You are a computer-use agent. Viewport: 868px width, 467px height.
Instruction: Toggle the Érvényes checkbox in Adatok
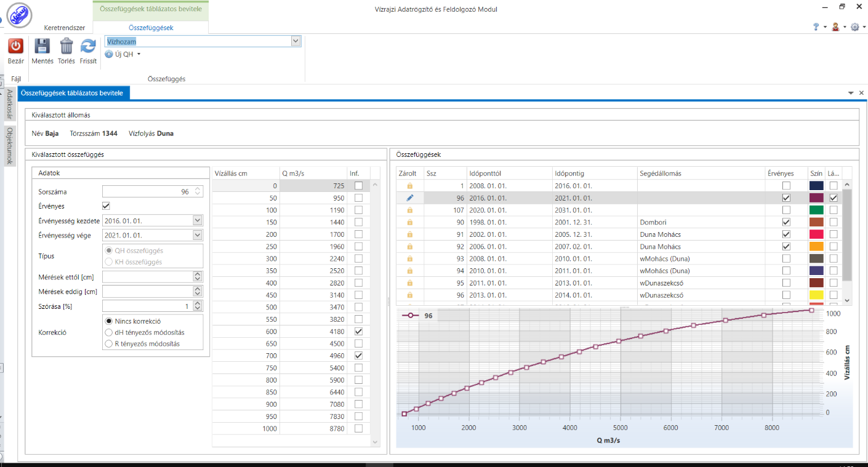pyautogui.click(x=106, y=206)
